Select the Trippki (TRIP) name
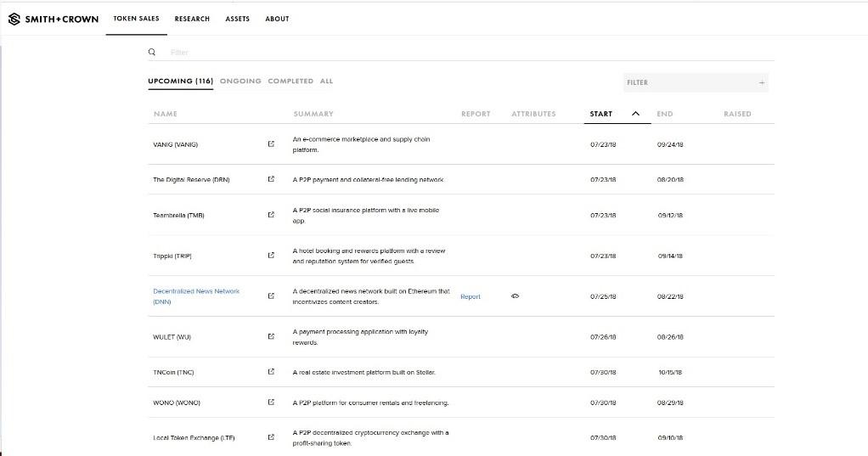868x456 pixels. [172, 256]
